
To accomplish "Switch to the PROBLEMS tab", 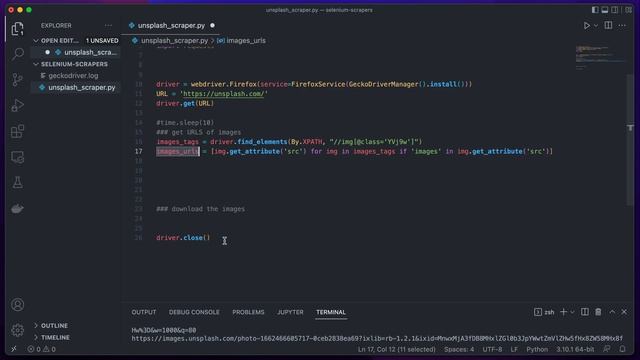I will click(x=248, y=312).
